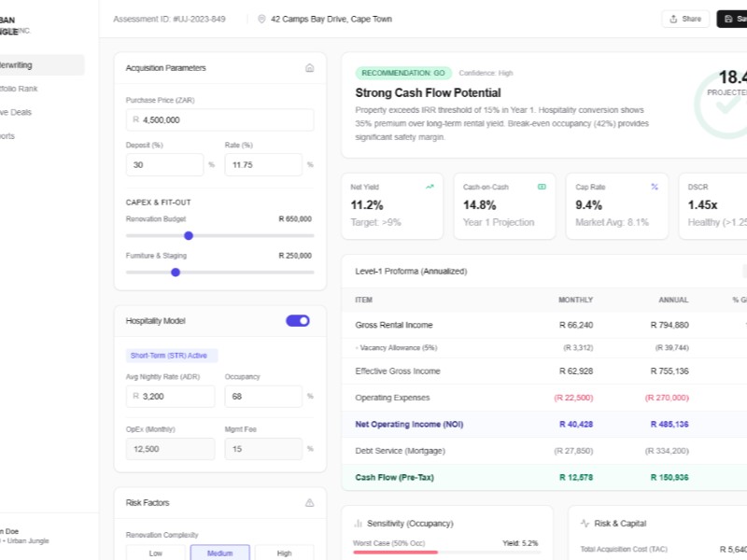Click the Risk Factors warning triangle icon
This screenshot has height=560, width=747.
309,502
